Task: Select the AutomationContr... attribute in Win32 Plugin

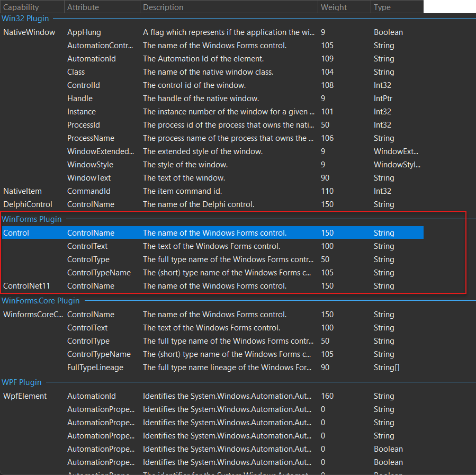Action: click(x=100, y=46)
